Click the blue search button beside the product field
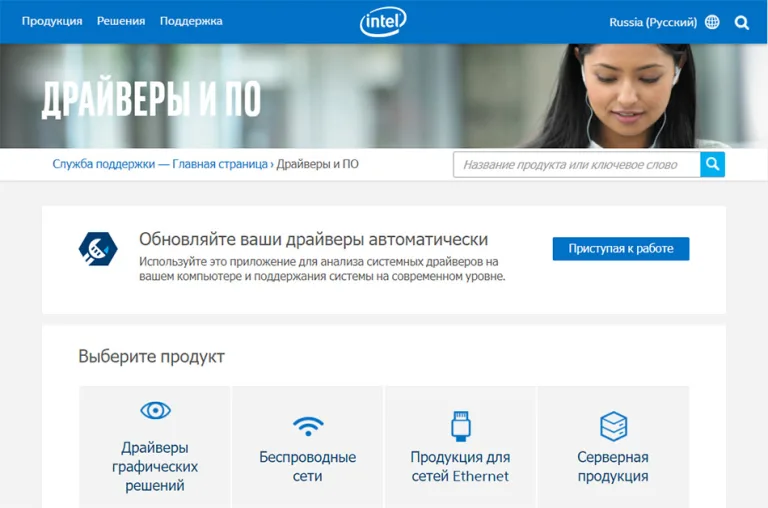 click(712, 164)
